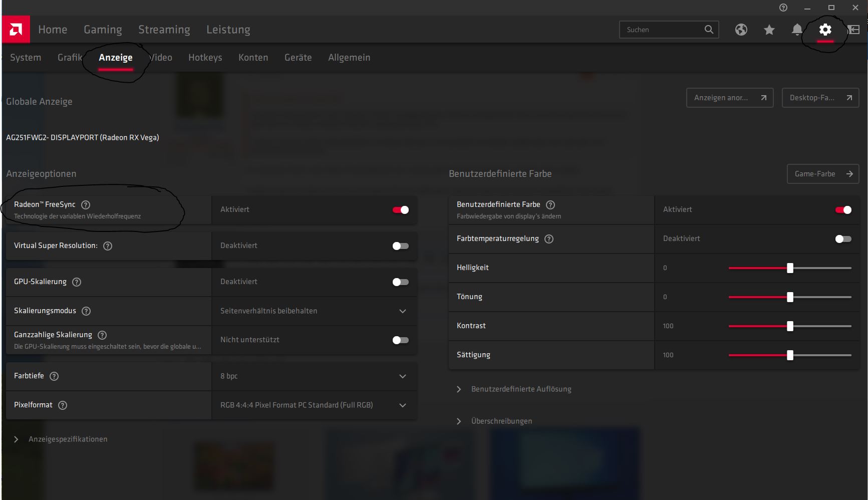Select the Geräte settings tab
Image resolution: width=868 pixels, height=500 pixels.
[x=298, y=58]
